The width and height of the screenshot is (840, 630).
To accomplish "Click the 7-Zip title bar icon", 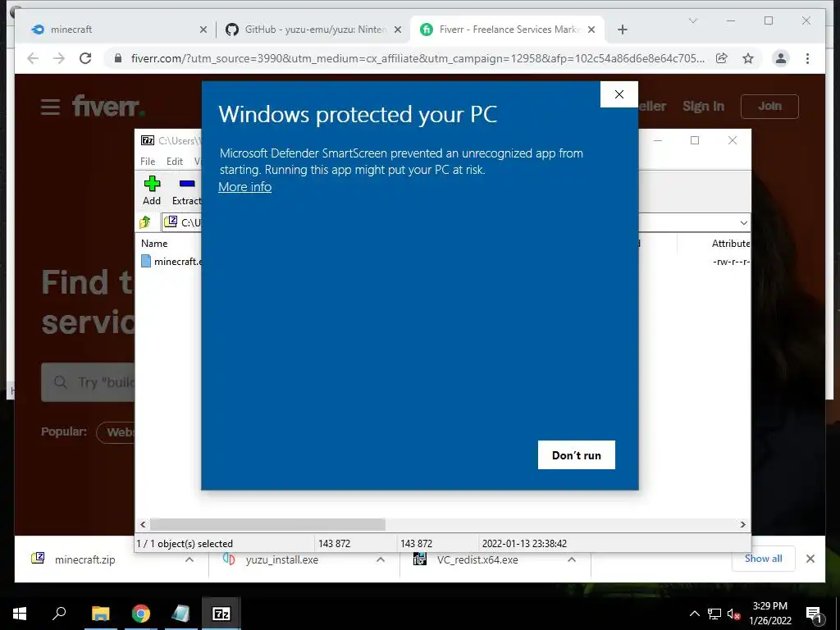I will pos(148,140).
